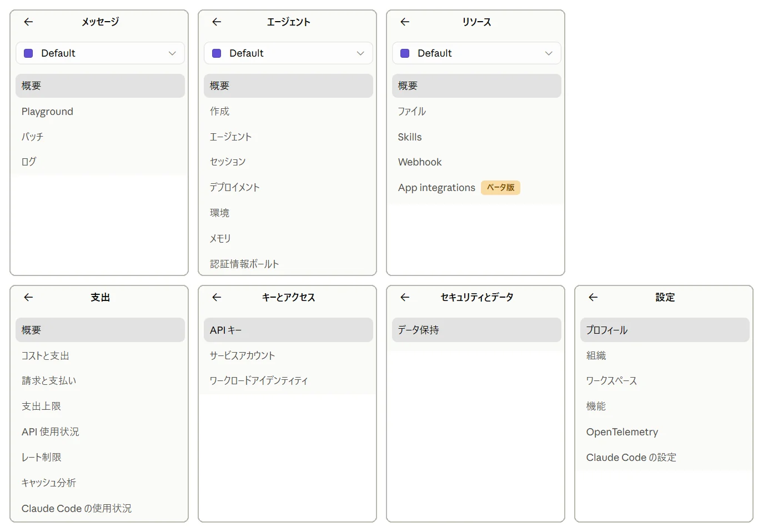The width and height of the screenshot is (763, 532).
Task: Open サービスアカウント page
Action: coord(288,355)
